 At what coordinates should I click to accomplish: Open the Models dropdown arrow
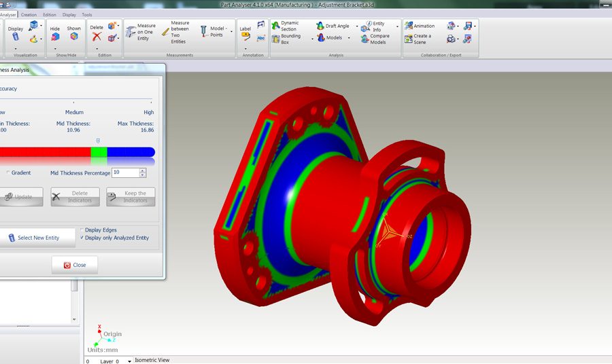349,38
